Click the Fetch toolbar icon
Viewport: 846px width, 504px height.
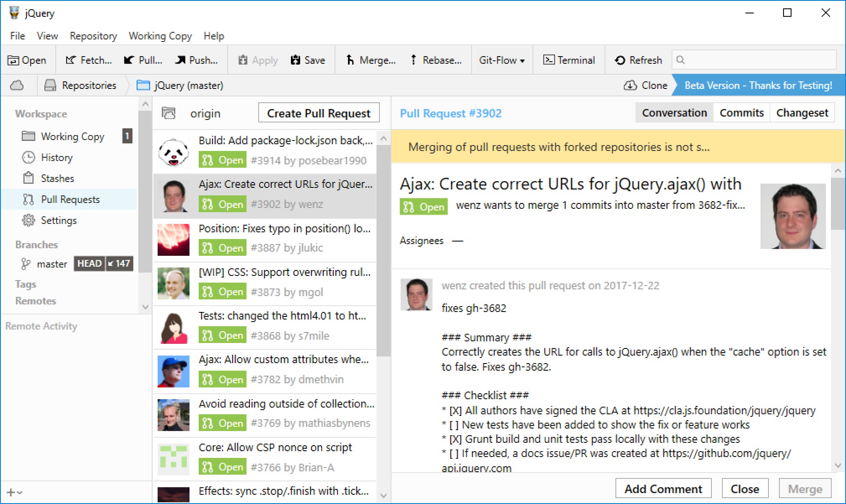(x=70, y=60)
